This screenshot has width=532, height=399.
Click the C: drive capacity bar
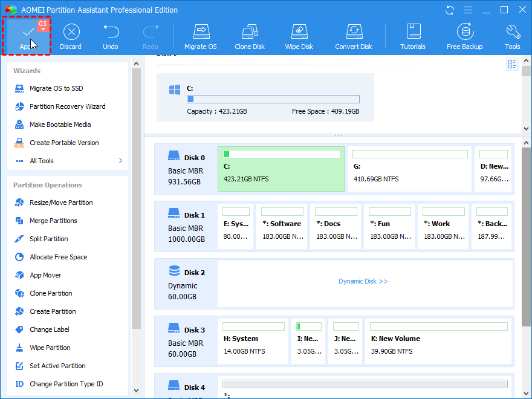[x=273, y=99]
